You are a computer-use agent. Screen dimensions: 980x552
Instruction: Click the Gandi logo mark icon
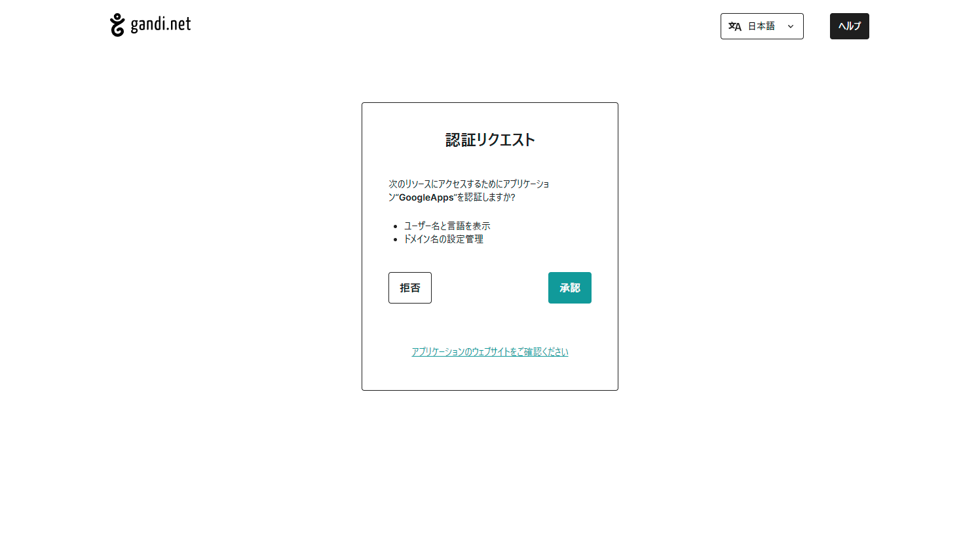click(x=117, y=25)
